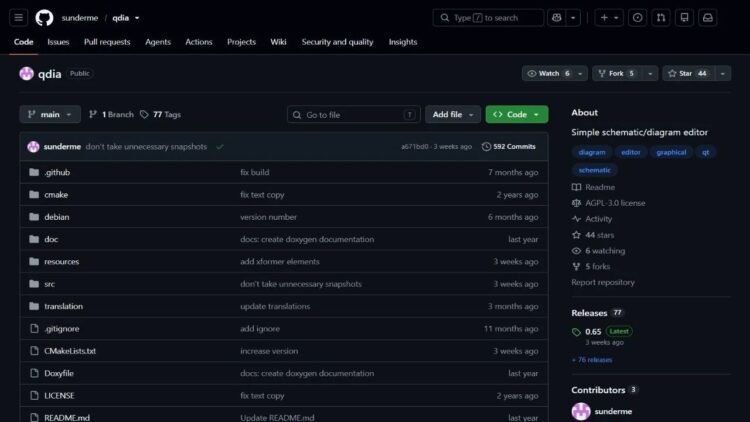Screen dimensions: 750x422
Task: Open the Projects tab
Action: tap(241, 42)
